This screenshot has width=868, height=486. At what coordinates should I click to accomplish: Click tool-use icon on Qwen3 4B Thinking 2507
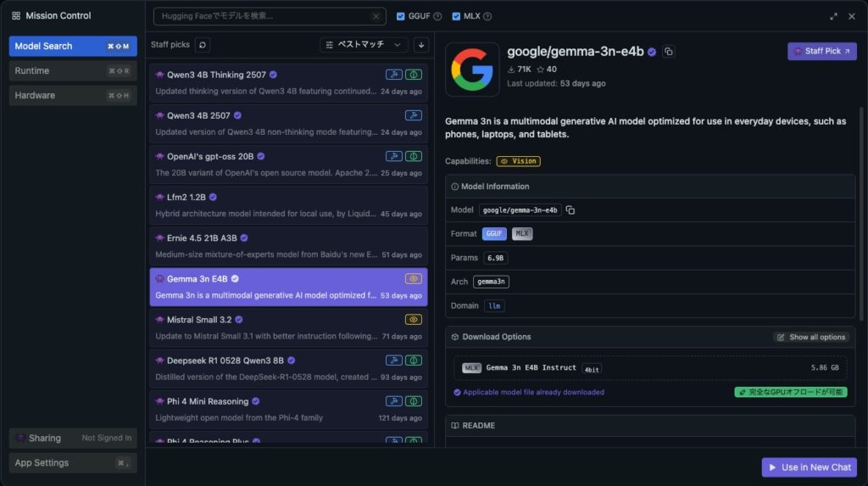pos(393,75)
